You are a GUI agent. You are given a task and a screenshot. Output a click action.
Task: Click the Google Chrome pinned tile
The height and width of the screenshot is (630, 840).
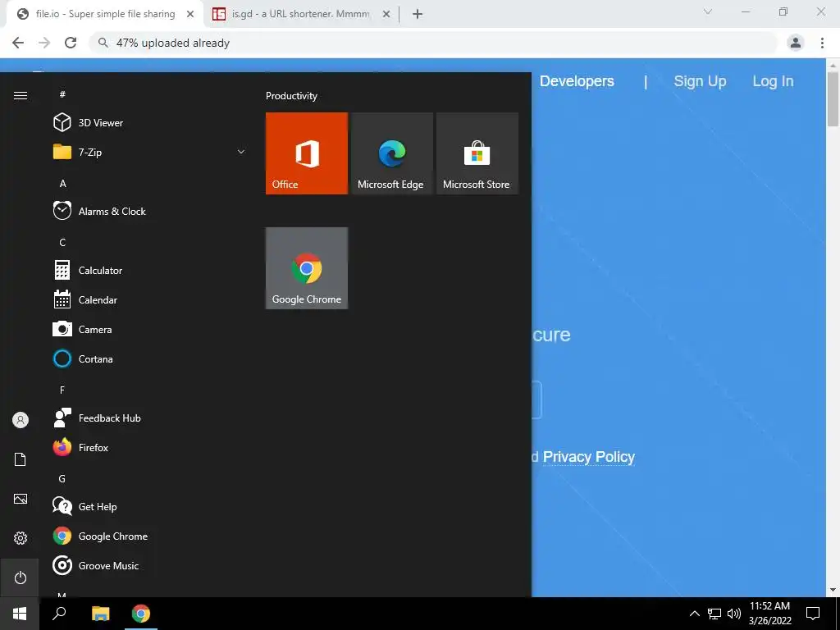(307, 268)
